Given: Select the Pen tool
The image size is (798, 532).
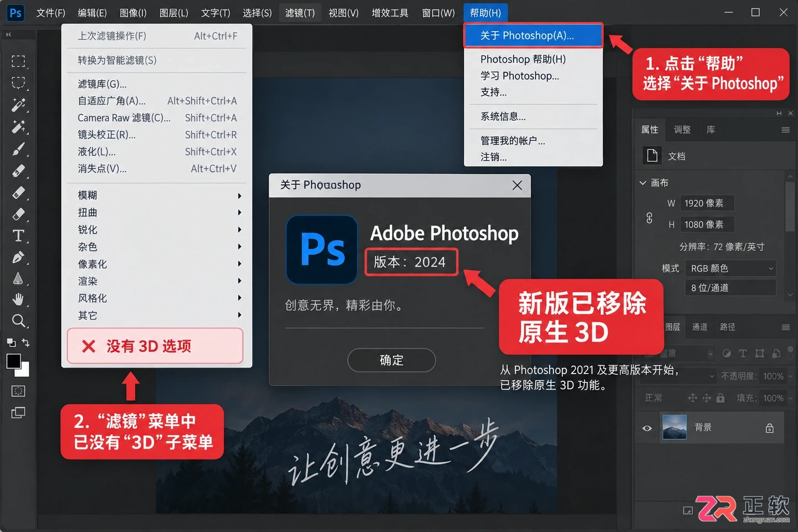Looking at the screenshot, I should click(18, 258).
